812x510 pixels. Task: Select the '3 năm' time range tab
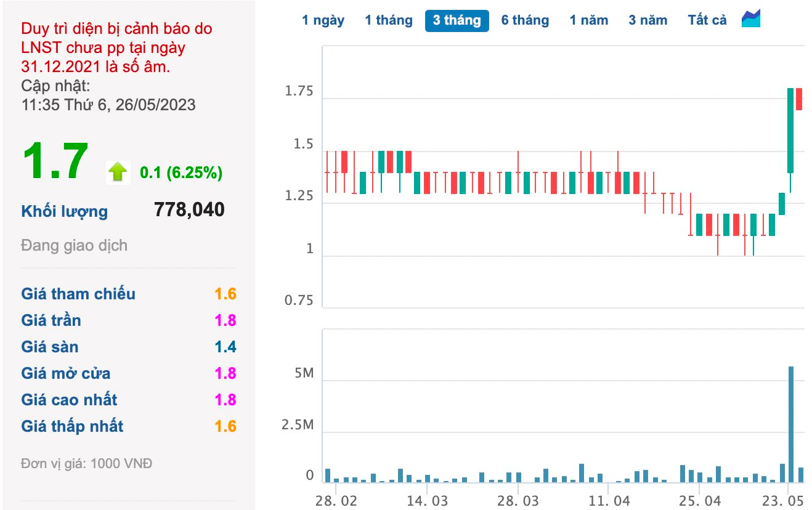(x=648, y=20)
